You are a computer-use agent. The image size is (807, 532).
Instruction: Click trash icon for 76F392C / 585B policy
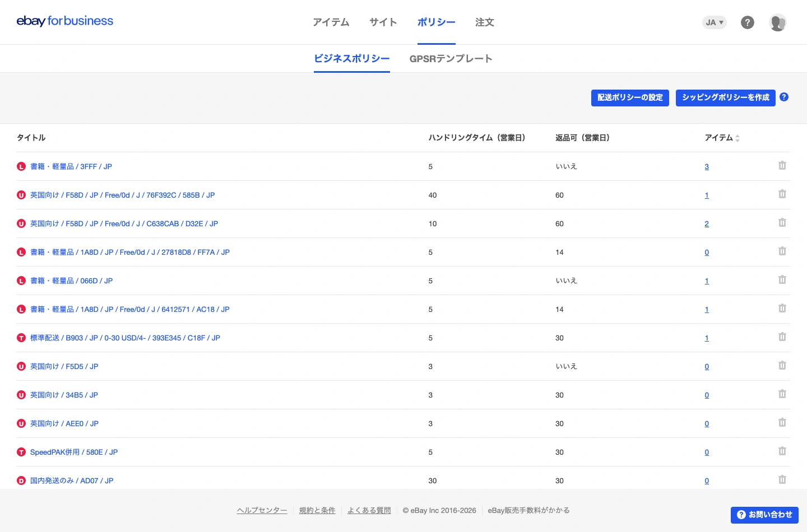pyautogui.click(x=782, y=194)
